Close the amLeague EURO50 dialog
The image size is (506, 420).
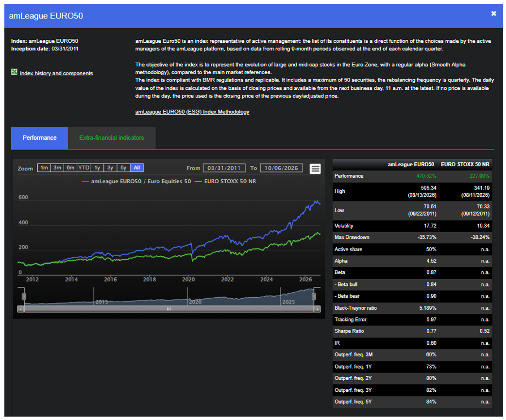(493, 14)
